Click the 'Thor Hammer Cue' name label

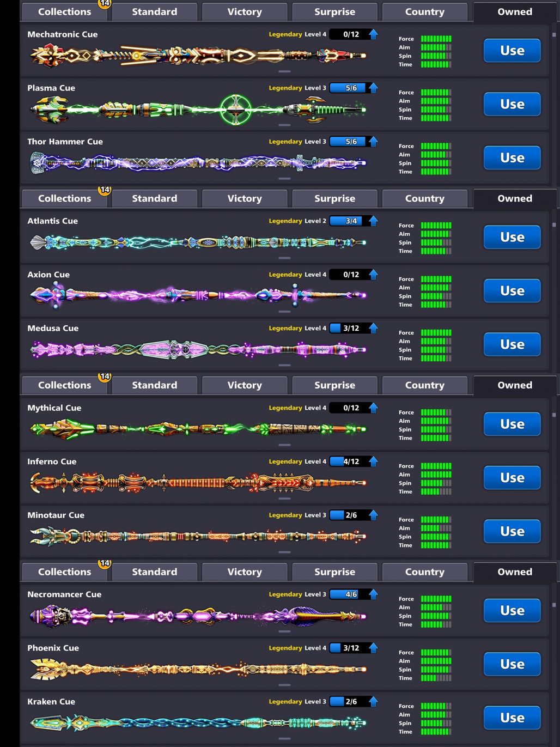[65, 142]
